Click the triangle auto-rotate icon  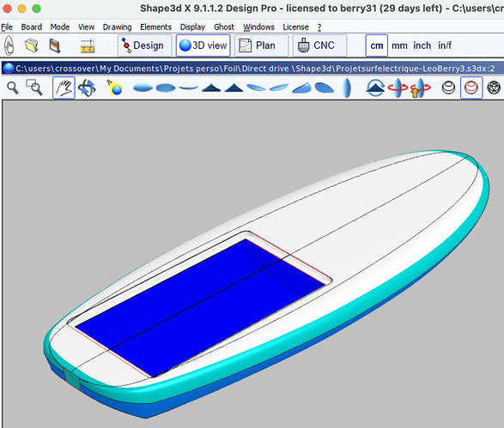pyautogui.click(x=375, y=88)
